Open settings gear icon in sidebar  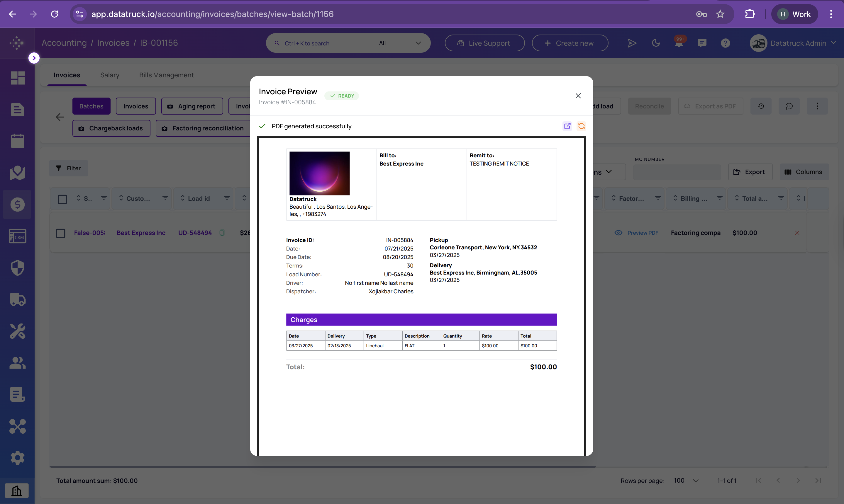coord(17,458)
